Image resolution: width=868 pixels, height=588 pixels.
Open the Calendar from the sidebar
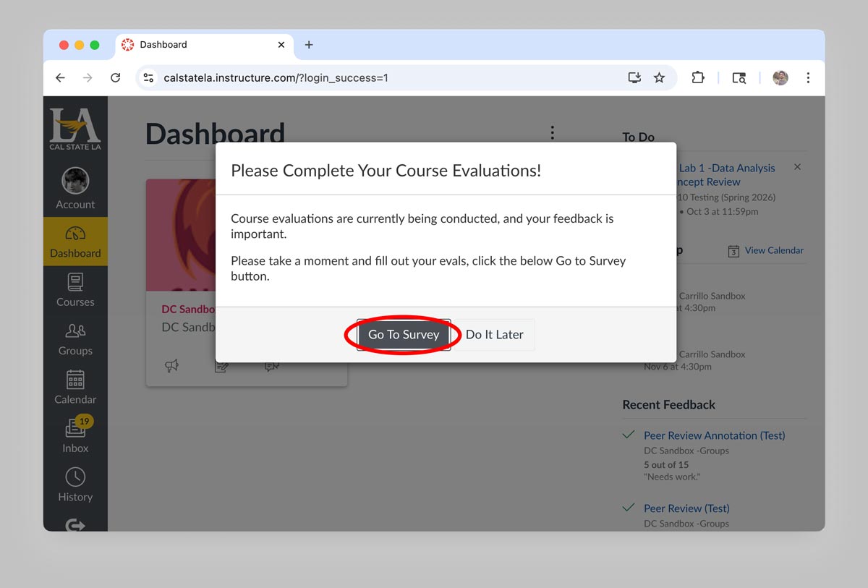click(75, 385)
